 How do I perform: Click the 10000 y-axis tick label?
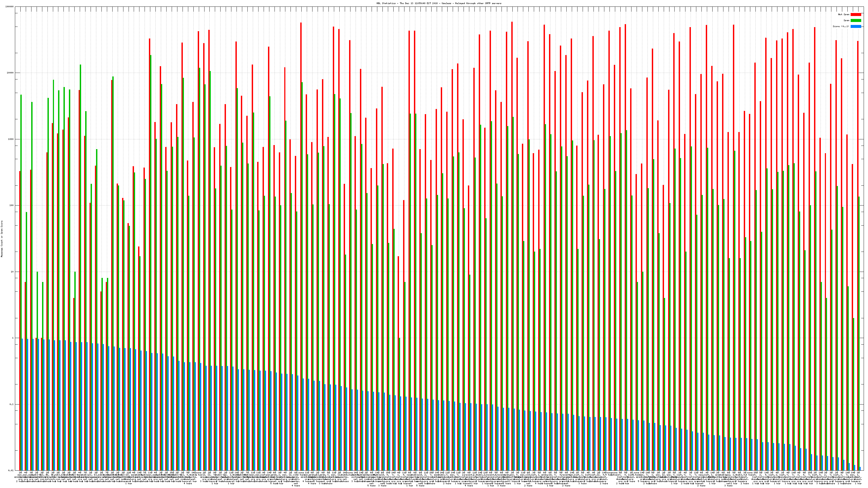click(x=11, y=73)
